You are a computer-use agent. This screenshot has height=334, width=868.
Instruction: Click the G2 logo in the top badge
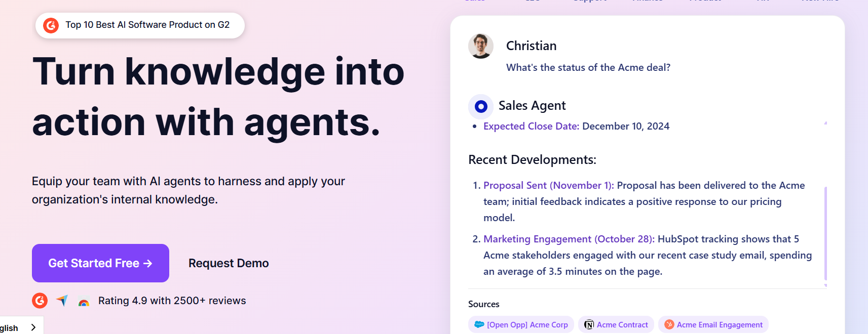[x=51, y=25]
